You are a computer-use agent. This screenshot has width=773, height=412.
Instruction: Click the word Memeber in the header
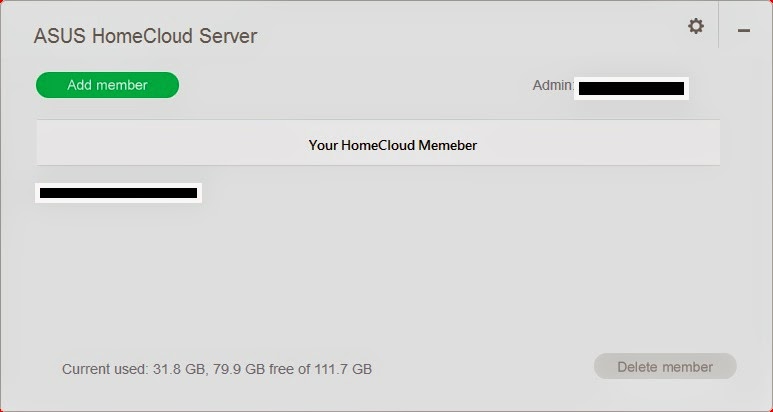click(448, 145)
